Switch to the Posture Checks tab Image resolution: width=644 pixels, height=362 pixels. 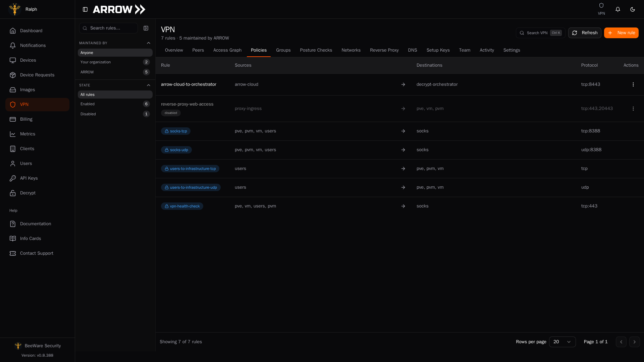(x=316, y=50)
